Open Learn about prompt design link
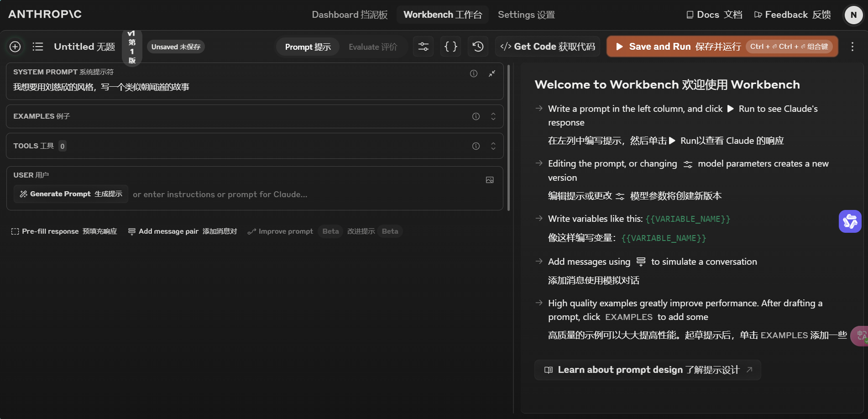 coord(648,370)
